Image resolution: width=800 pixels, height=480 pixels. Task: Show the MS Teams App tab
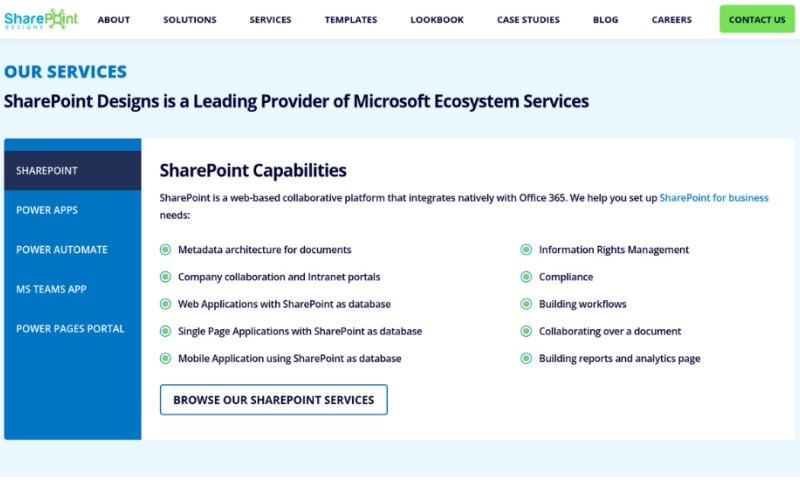pyautogui.click(x=51, y=289)
